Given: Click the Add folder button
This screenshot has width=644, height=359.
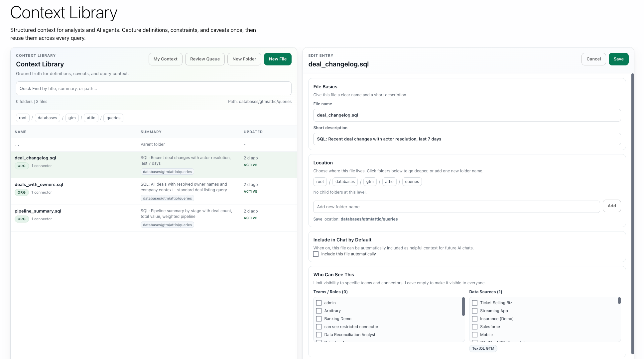Looking at the screenshot, I should (612, 206).
